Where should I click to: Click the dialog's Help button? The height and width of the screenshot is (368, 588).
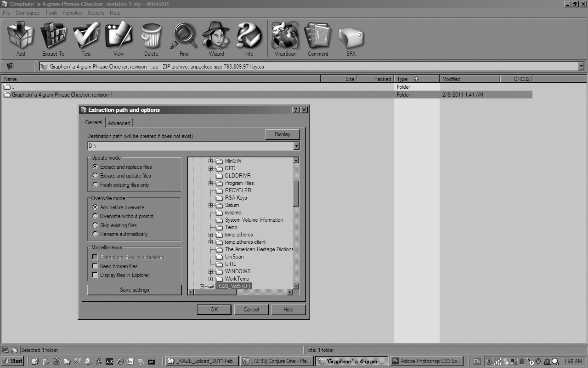(x=288, y=310)
